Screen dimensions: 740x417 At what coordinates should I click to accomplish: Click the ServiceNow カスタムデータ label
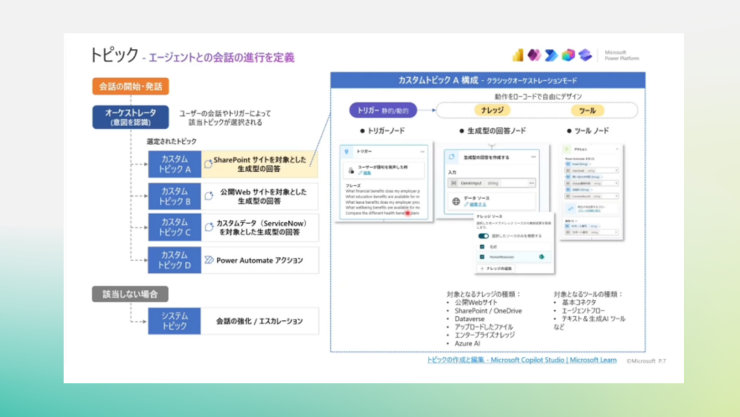point(261,227)
